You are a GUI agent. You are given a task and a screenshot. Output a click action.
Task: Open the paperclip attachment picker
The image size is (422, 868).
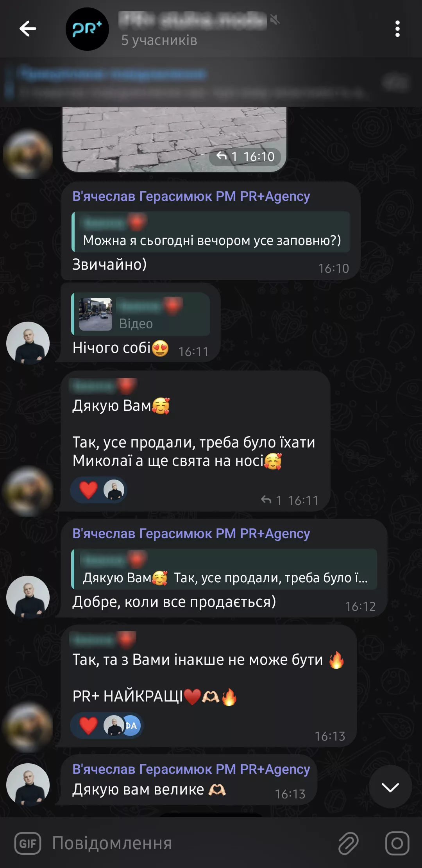point(348,843)
